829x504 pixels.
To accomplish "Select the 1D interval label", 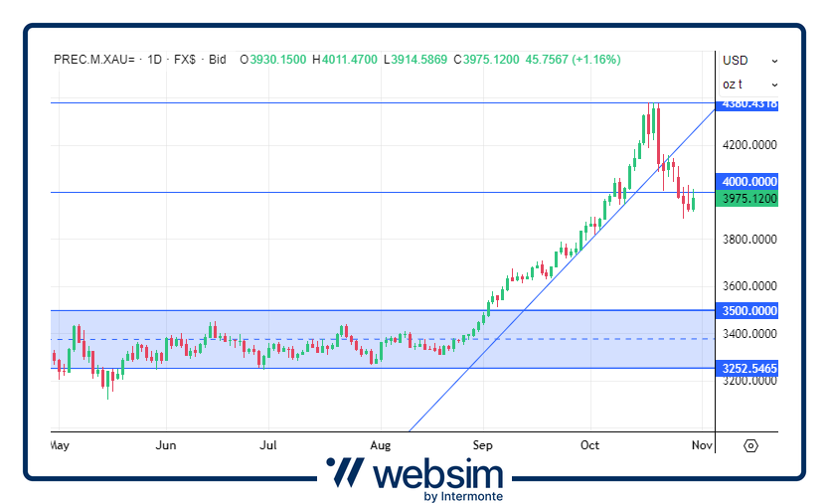I will click(x=155, y=60).
